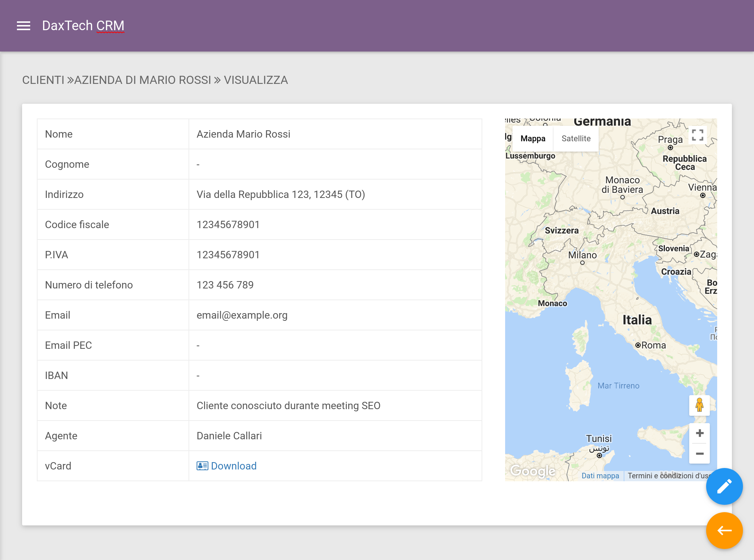Click the Indirizzo field value
The height and width of the screenshot is (560, 754).
click(x=280, y=194)
